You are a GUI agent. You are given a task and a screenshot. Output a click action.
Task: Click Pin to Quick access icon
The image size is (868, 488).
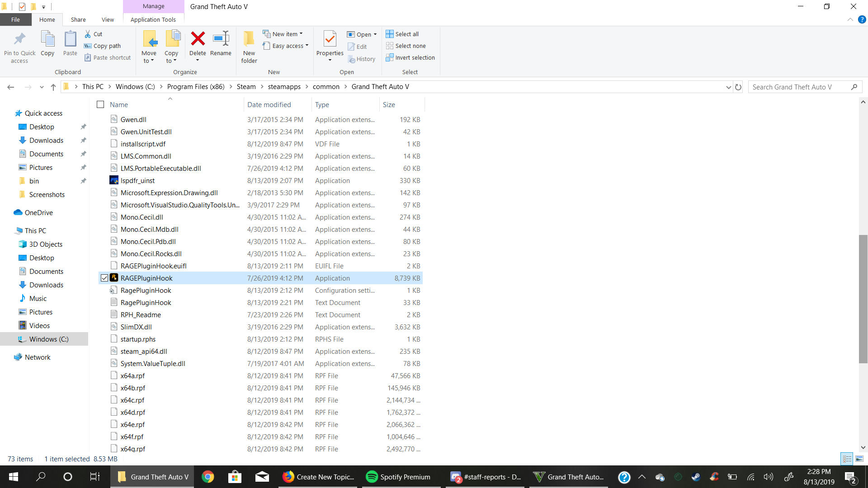click(19, 39)
